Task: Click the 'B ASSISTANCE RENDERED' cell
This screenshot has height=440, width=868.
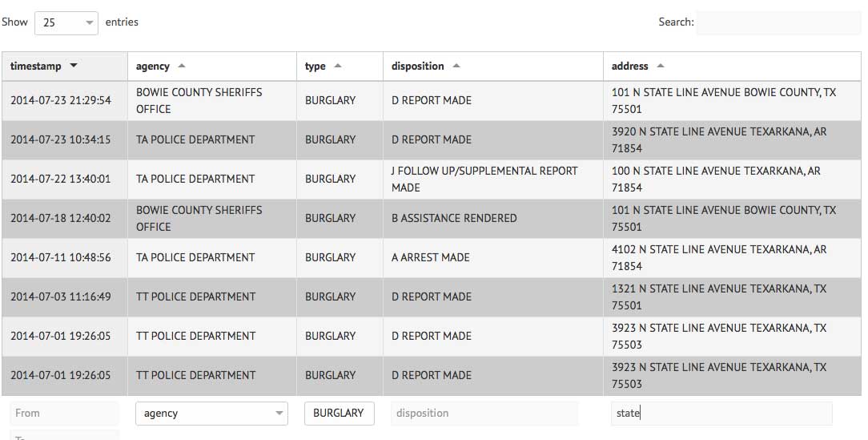Action: pos(454,218)
